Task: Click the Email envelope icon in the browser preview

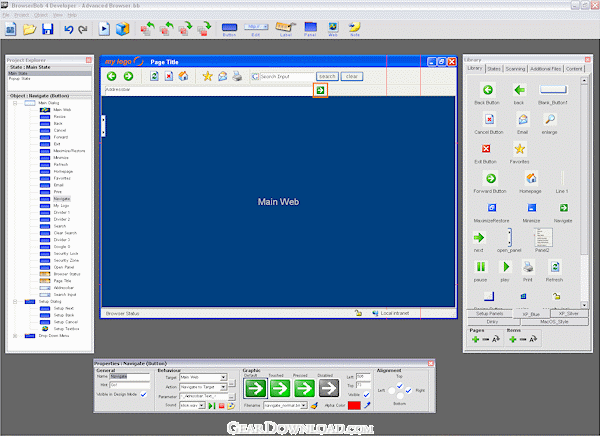Action: (222, 76)
